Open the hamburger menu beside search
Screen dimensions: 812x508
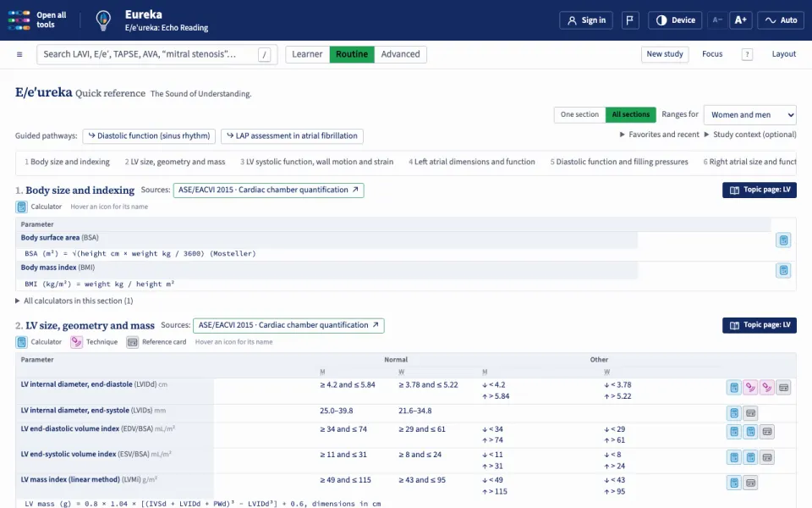click(19, 54)
